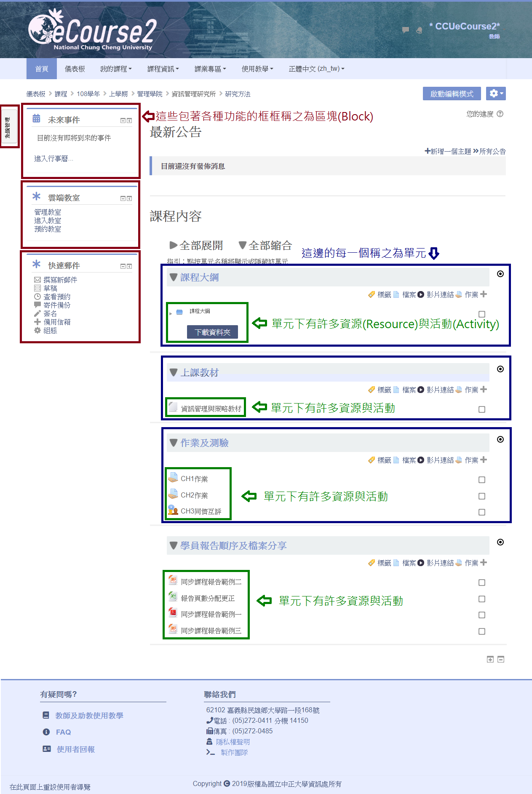The width and height of the screenshot is (532, 794).
Task: Click the CH3同儕互評 workshop icon
Action: click(173, 510)
